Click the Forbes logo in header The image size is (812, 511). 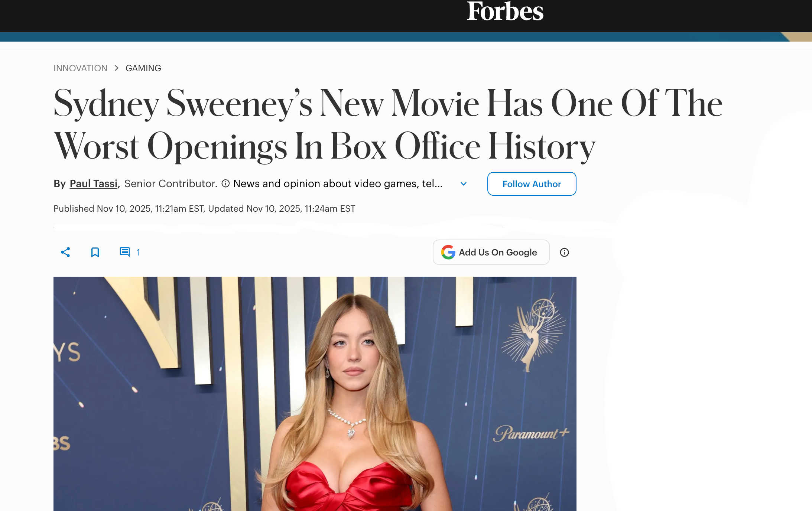[505, 11]
